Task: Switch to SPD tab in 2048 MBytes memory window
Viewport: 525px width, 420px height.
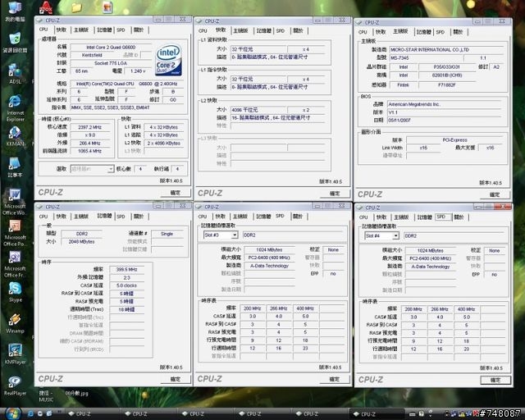Action: pyautogui.click(x=121, y=217)
